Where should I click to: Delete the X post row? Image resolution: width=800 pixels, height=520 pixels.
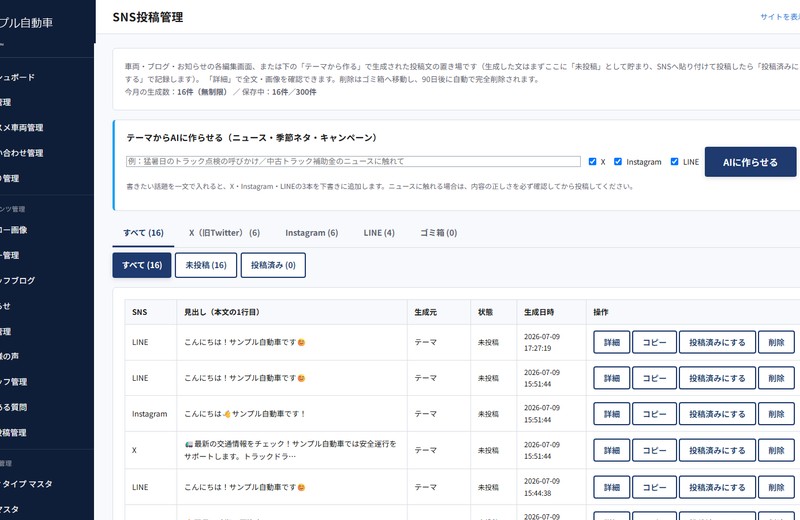point(776,451)
